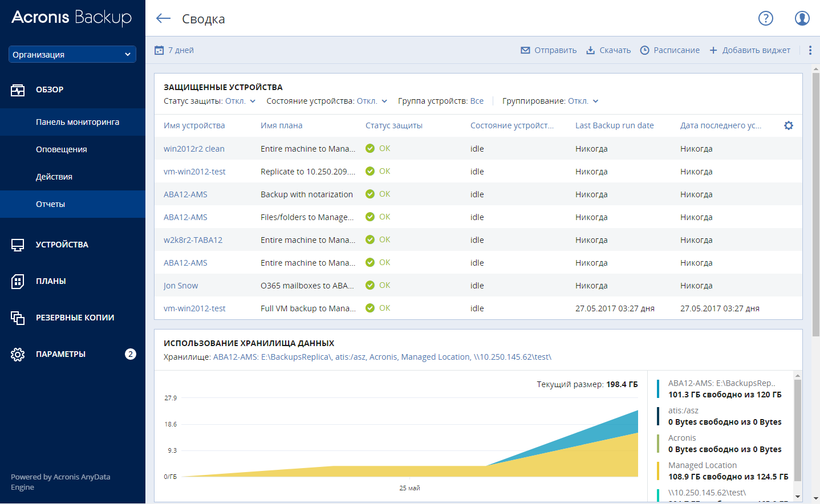The image size is (820, 504).
Task: Open the Состояние устройства filter dropdown
Action: [x=372, y=101]
